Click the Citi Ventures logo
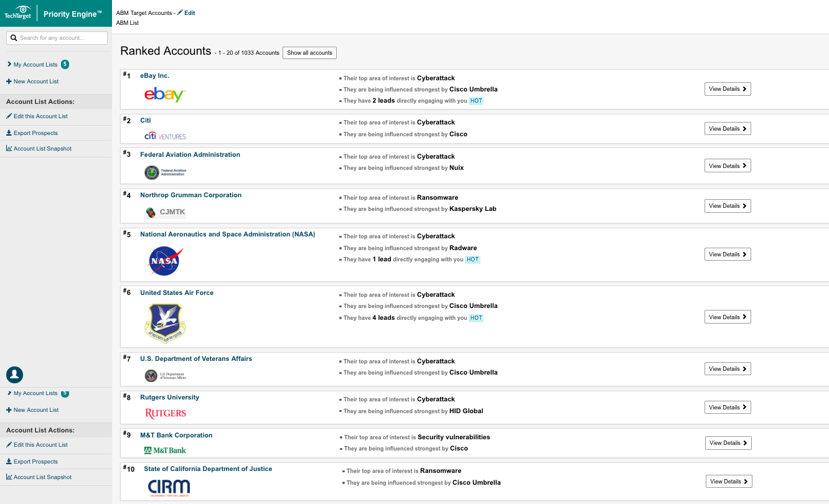829x504 pixels. click(x=165, y=136)
